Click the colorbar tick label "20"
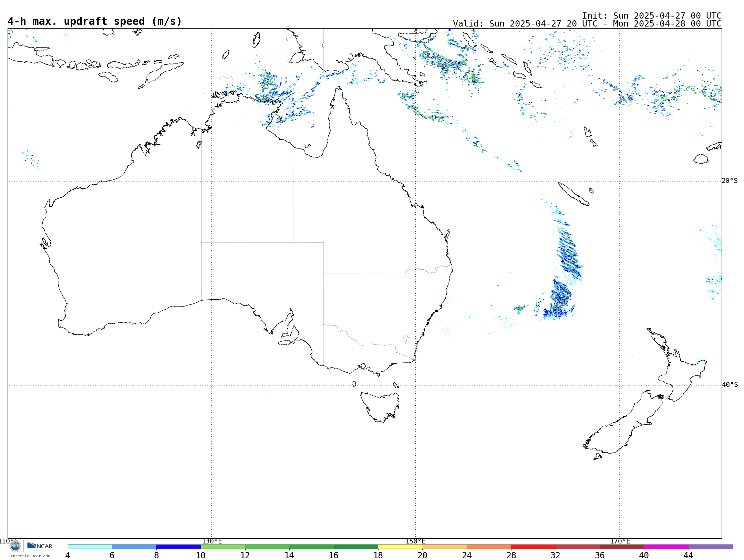 (x=423, y=556)
